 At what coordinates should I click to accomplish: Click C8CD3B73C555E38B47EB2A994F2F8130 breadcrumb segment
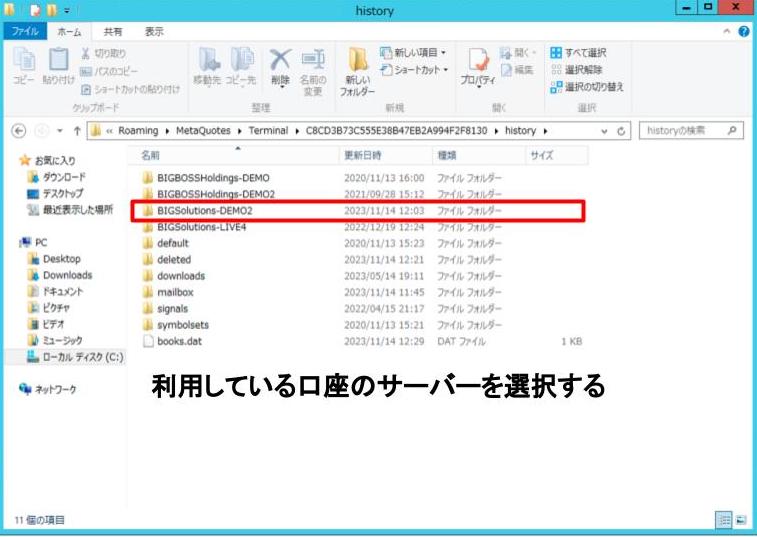coord(396,131)
